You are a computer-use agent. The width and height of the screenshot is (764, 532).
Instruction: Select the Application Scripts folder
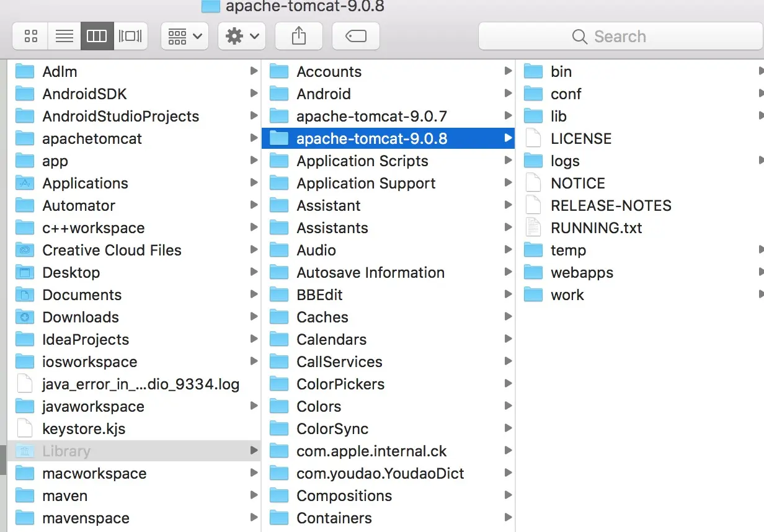(388, 161)
